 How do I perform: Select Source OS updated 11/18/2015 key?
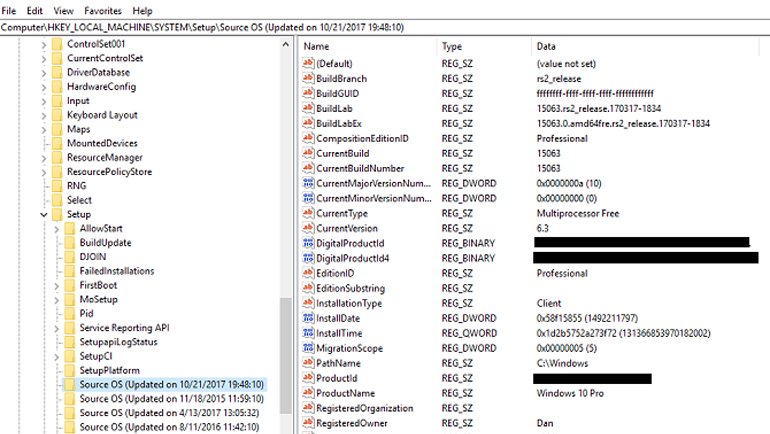coord(171,399)
